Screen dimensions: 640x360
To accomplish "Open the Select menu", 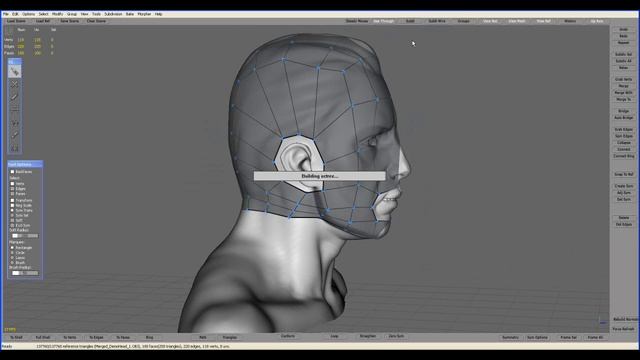I will (44, 14).
